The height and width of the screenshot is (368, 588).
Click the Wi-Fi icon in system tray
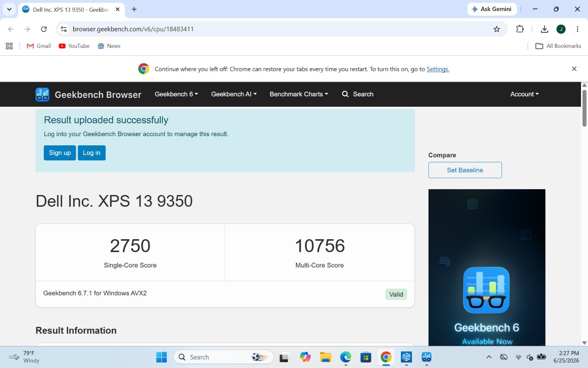pos(518,357)
